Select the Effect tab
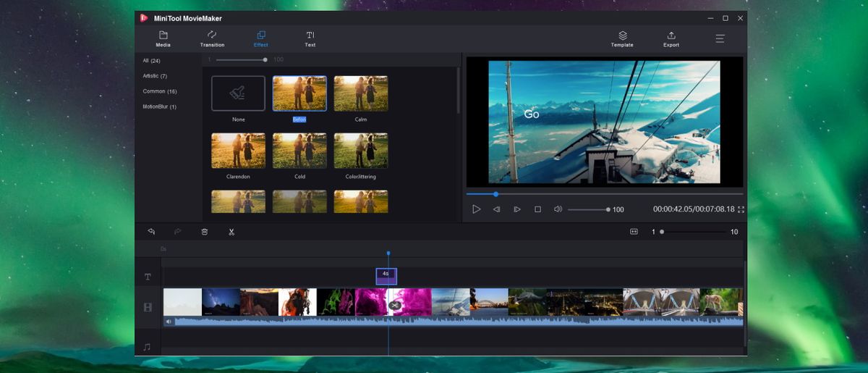 point(261,38)
